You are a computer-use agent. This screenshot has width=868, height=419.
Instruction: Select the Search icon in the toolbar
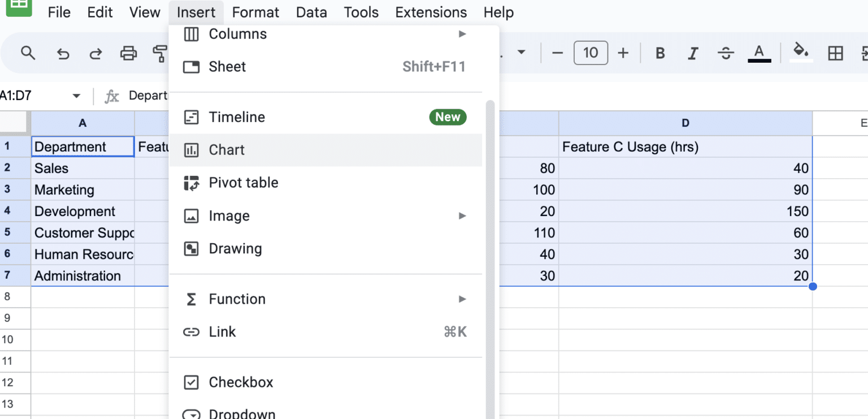28,53
